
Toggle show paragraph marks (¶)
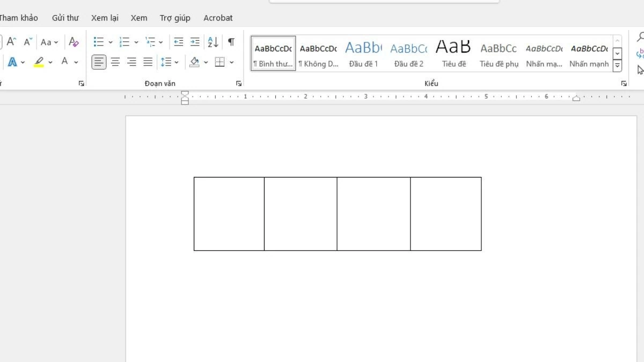pos(231,42)
